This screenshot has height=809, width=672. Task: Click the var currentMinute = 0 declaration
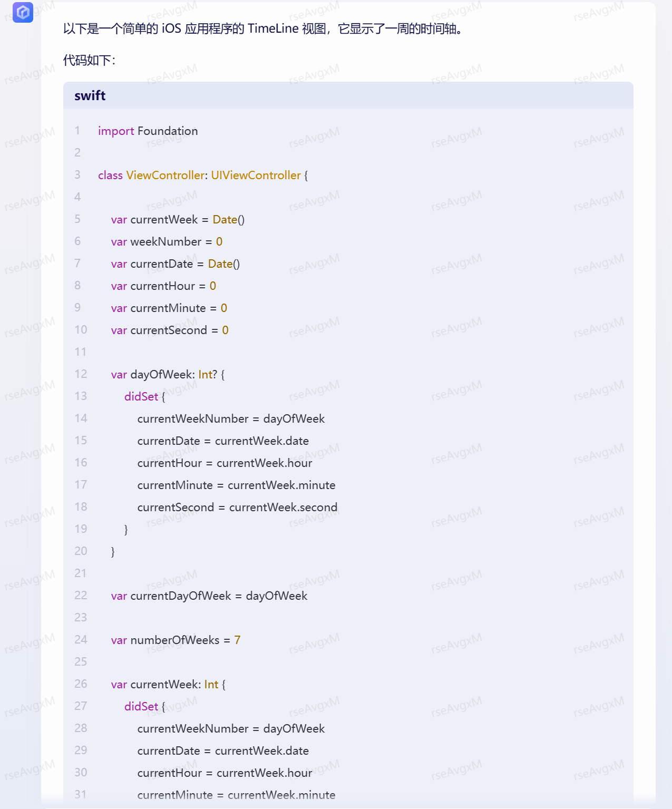click(x=169, y=308)
